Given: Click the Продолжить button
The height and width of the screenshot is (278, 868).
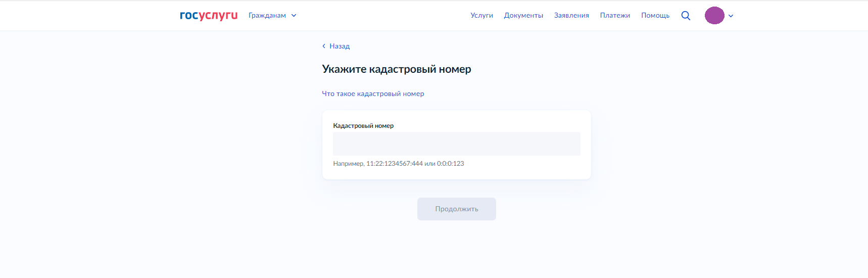Looking at the screenshot, I should (456, 209).
